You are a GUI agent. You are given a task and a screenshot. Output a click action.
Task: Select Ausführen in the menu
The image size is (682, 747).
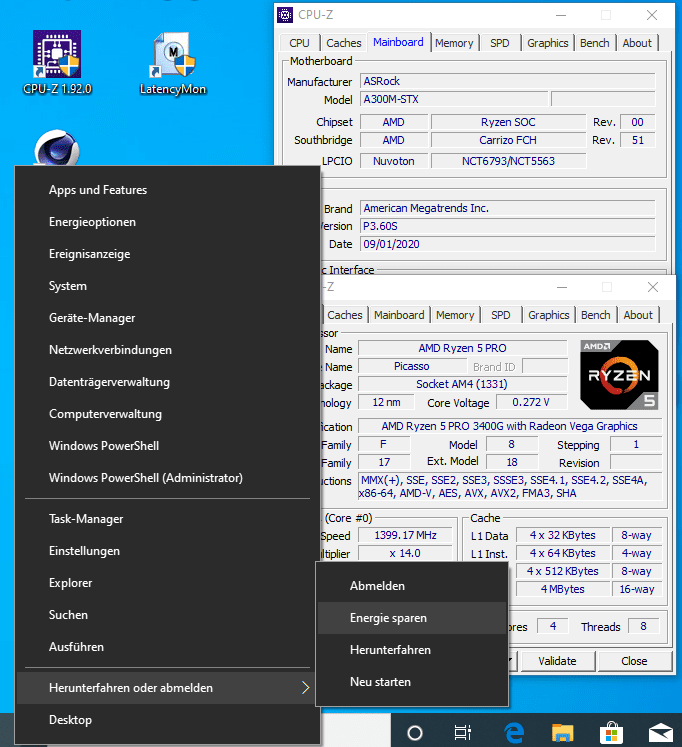[167, 647]
